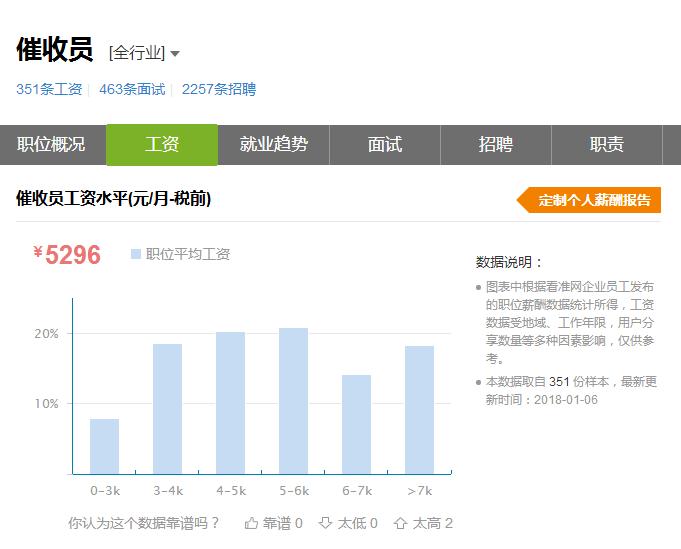Select the 4-5k salary bar
Screen dimensions: 681x549
coord(230,403)
